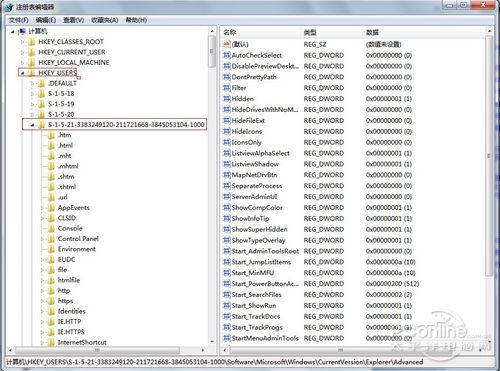
Task: Click the Environment key folder icon
Action: 51,249
